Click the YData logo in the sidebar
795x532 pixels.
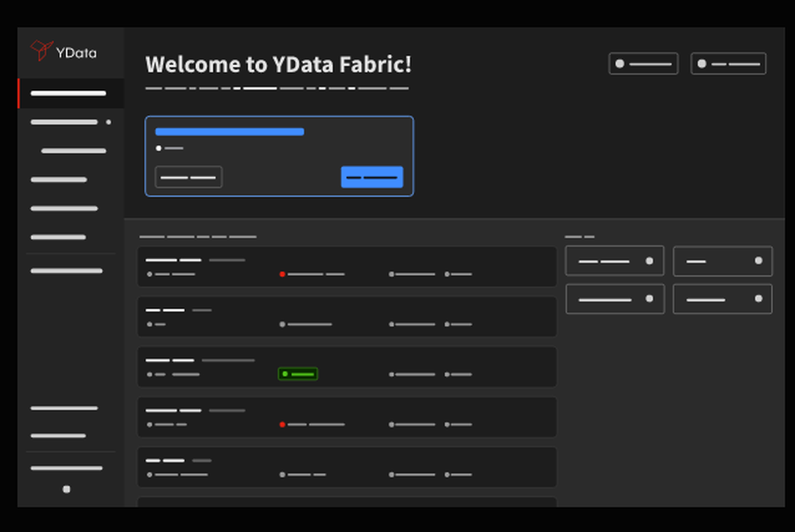pyautogui.click(x=64, y=51)
